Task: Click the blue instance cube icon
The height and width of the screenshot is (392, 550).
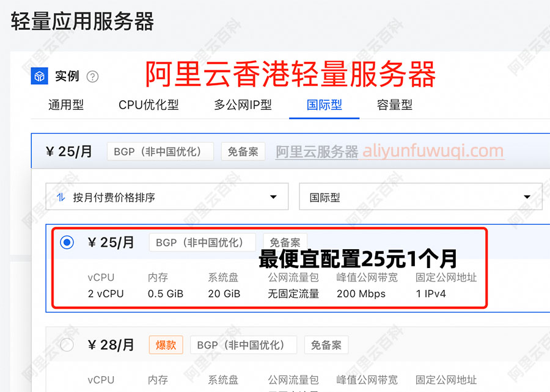Action: coord(39,76)
